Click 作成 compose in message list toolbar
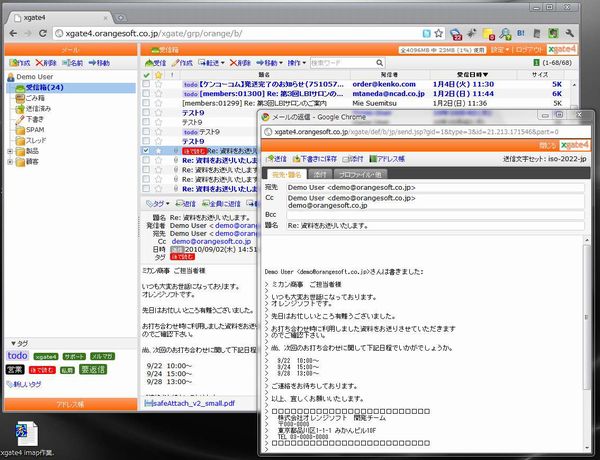 point(182,63)
